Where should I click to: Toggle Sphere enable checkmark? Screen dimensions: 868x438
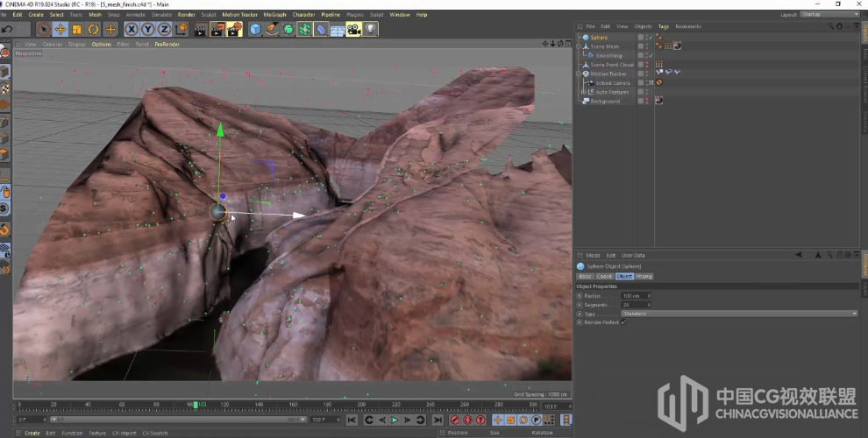[651, 37]
